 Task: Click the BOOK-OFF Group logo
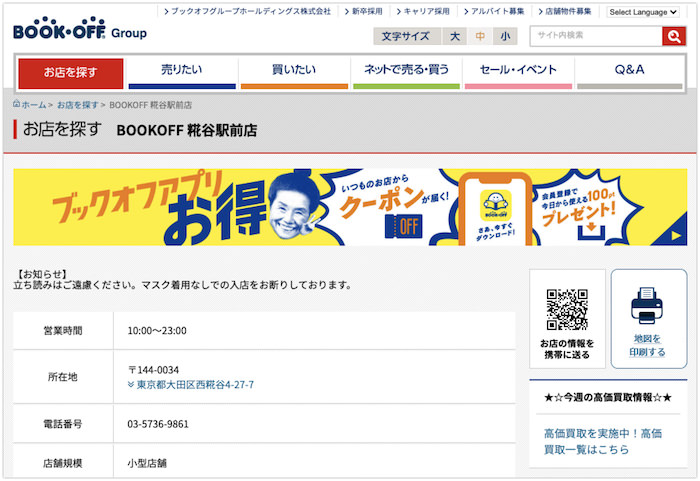pos(80,29)
